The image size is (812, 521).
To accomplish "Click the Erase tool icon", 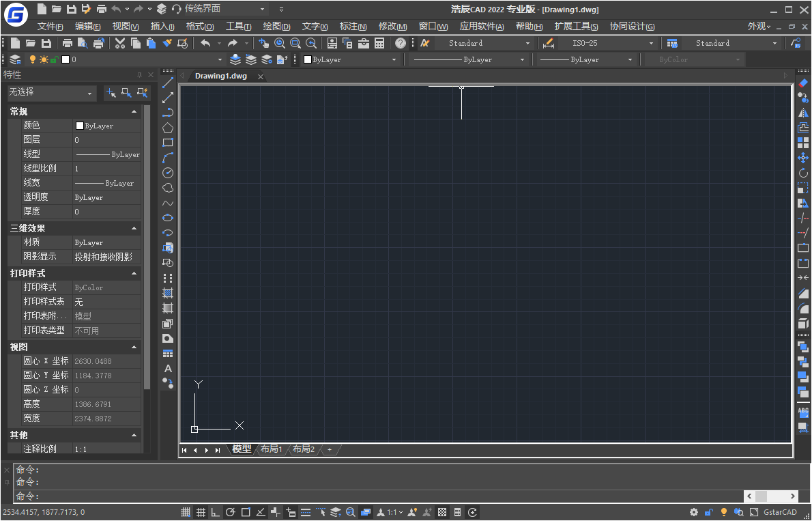I will pos(803,83).
